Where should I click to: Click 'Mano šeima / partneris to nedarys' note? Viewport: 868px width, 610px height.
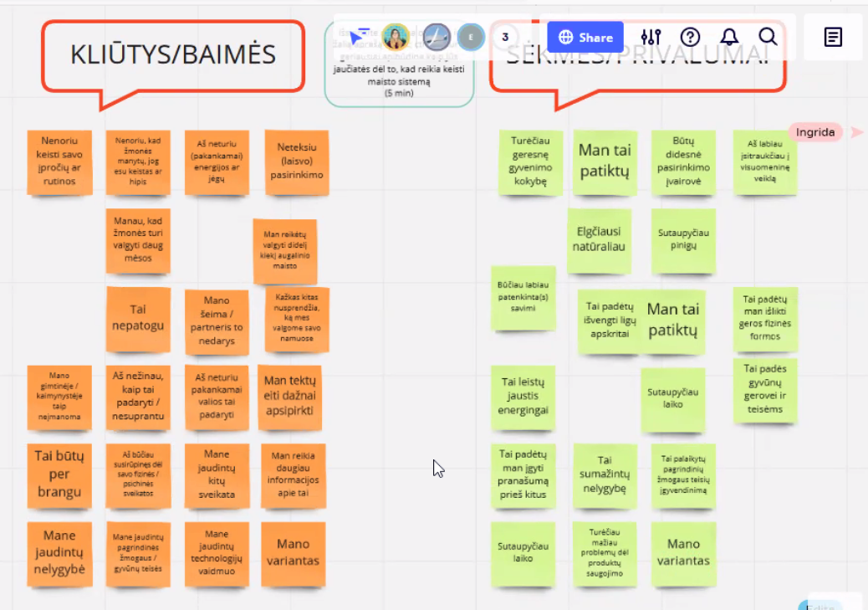click(217, 321)
